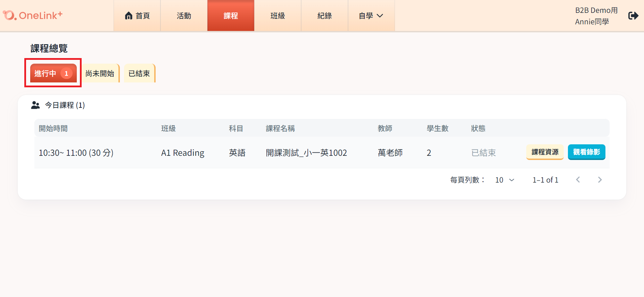This screenshot has height=297, width=644.
Task: Click the teacher name 萬老師
Action: click(390, 153)
